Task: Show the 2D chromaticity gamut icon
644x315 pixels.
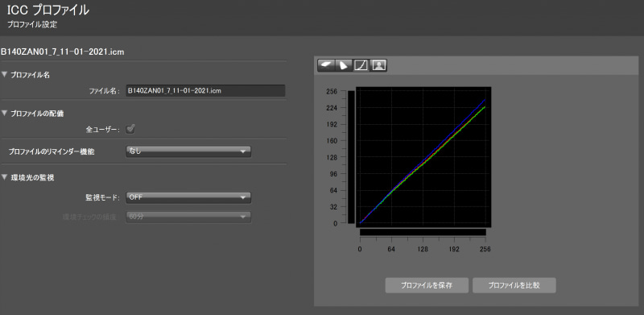Action: [x=344, y=65]
